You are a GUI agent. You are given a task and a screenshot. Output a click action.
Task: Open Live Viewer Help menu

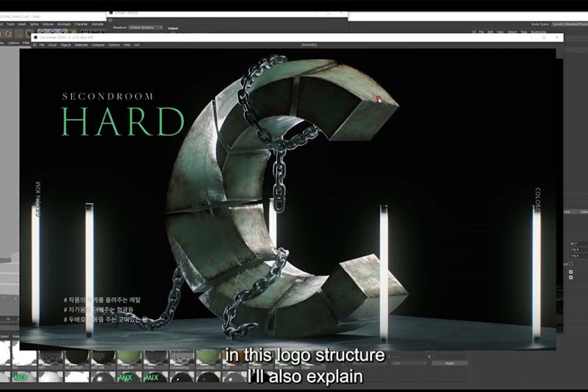(126, 45)
